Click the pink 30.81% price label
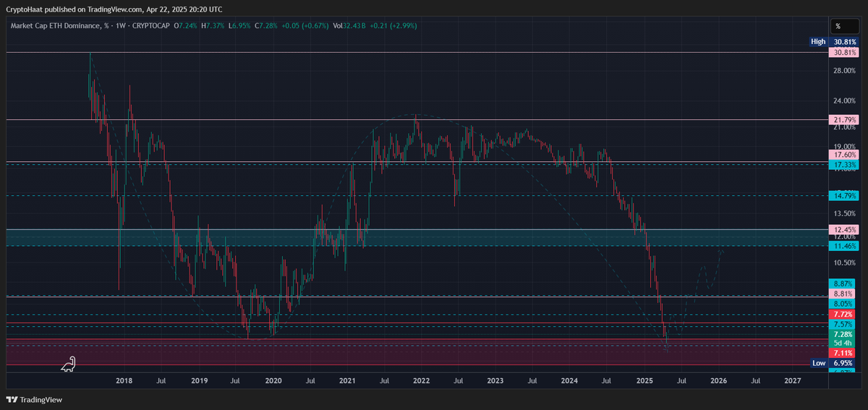The width and height of the screenshot is (868, 410). pyautogui.click(x=845, y=53)
